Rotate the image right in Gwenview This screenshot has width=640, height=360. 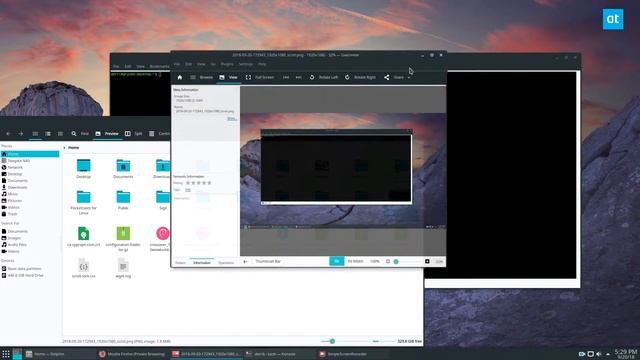(x=360, y=77)
